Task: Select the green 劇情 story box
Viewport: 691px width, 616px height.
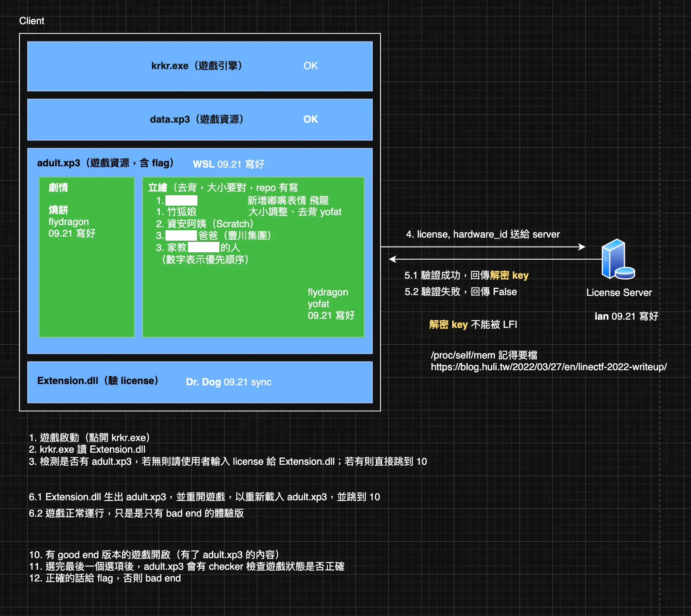Action: pos(87,257)
